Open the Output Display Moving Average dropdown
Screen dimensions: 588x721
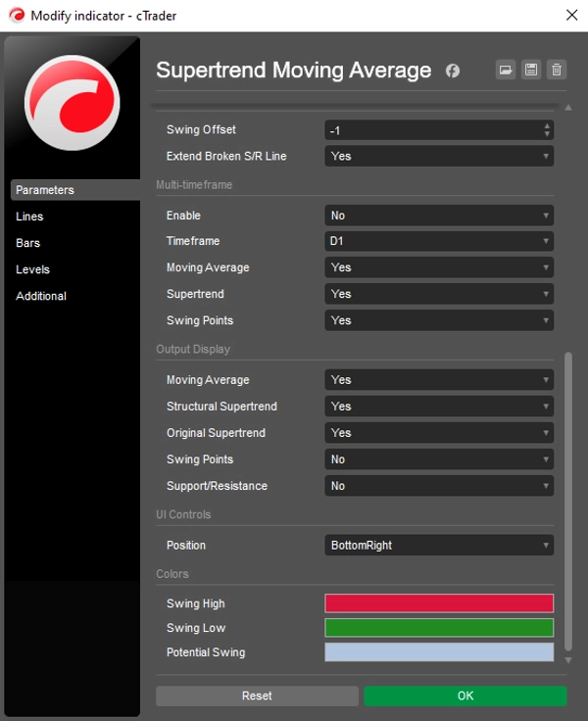coord(439,380)
